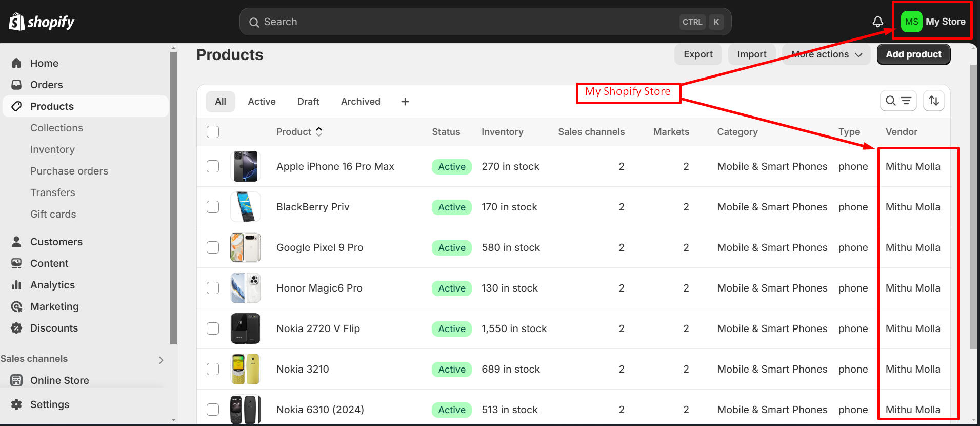The image size is (980, 426).
Task: Switch to the Archived tab
Action: 361,102
